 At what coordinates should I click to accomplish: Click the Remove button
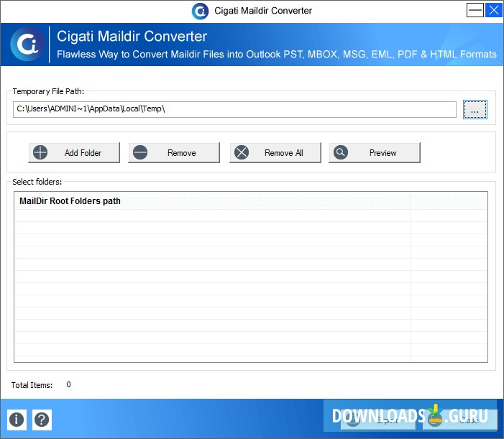[174, 152]
